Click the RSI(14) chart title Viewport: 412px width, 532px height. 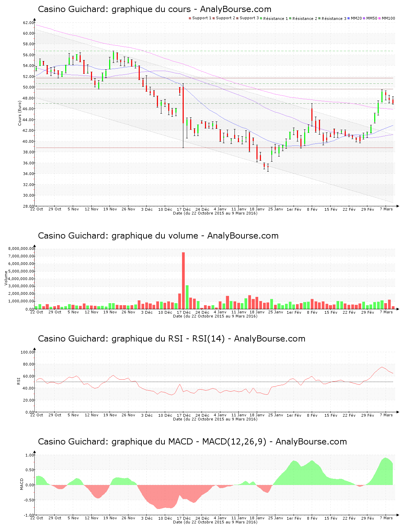tap(172, 339)
